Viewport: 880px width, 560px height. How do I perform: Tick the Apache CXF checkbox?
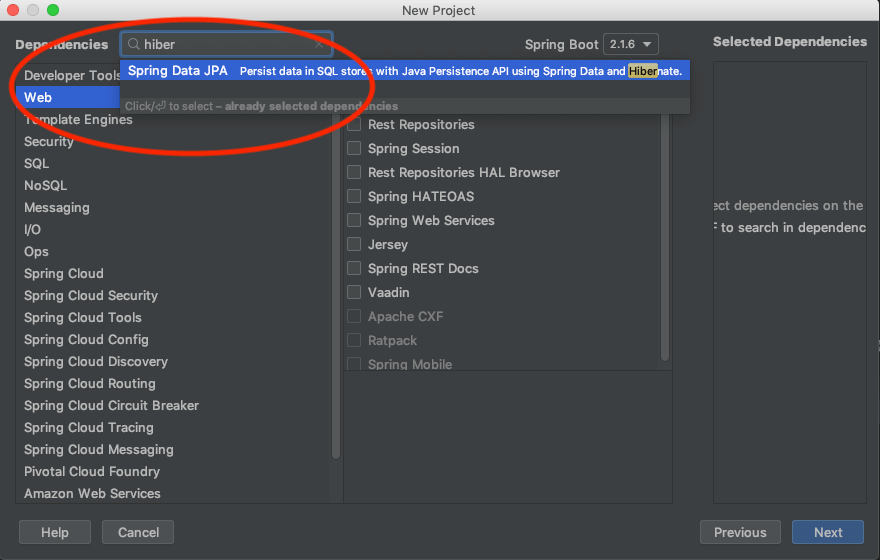354,316
